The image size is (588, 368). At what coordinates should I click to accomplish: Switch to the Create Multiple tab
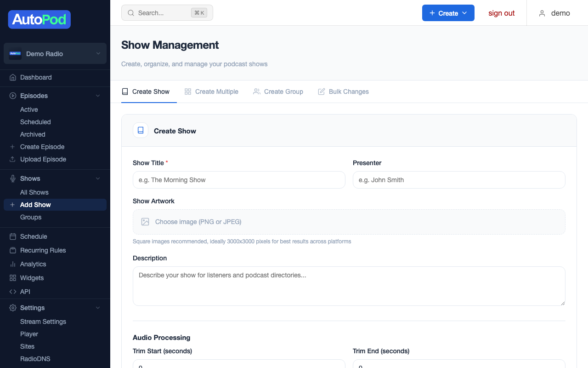pos(211,92)
